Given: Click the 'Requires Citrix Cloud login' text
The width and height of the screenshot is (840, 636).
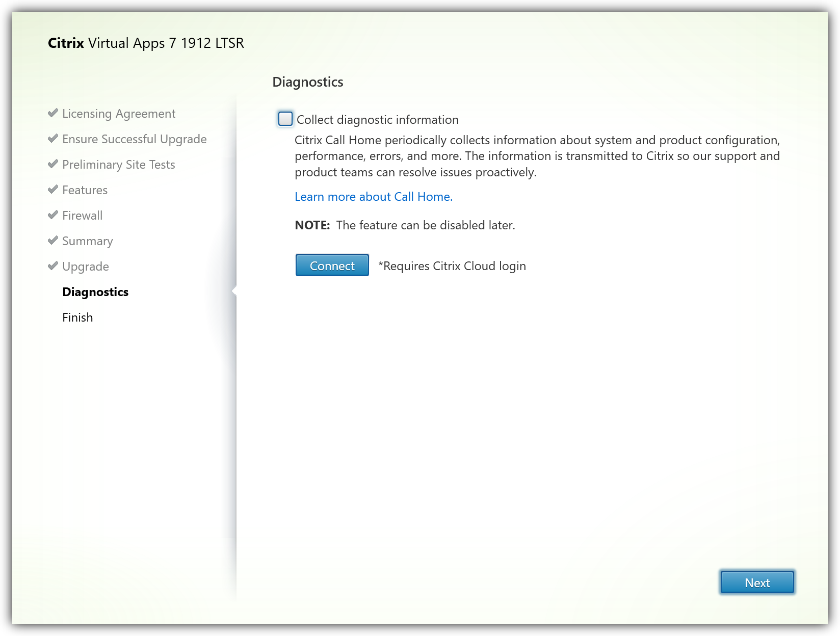Looking at the screenshot, I should (x=452, y=266).
